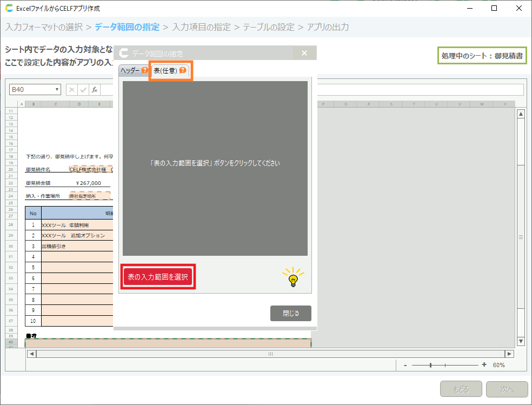Click the fx insert function icon
Screen dimensions: 532x405
pyautogui.click(x=94, y=90)
